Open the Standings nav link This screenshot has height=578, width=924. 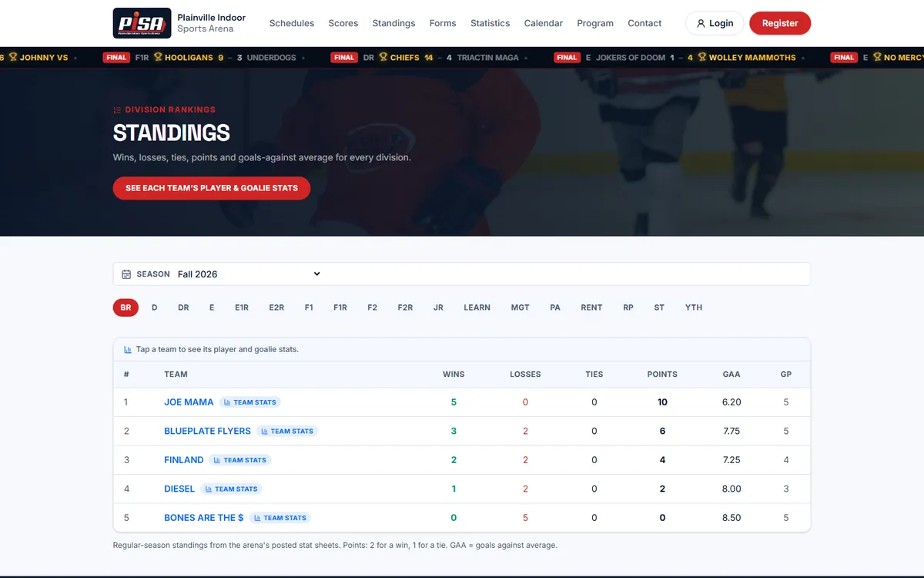(x=393, y=23)
